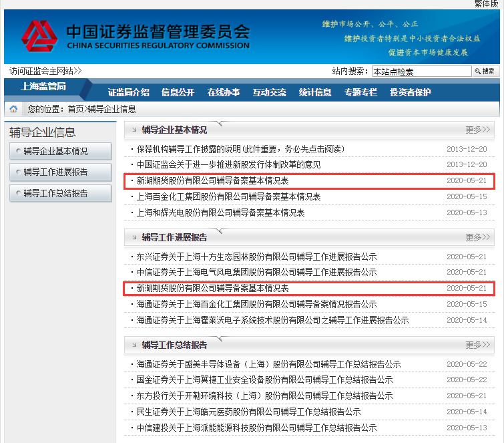This screenshot has height=443, width=504.
Task: Click arrow icon beside 辅导工作总结报告 heading
Action: (134, 345)
